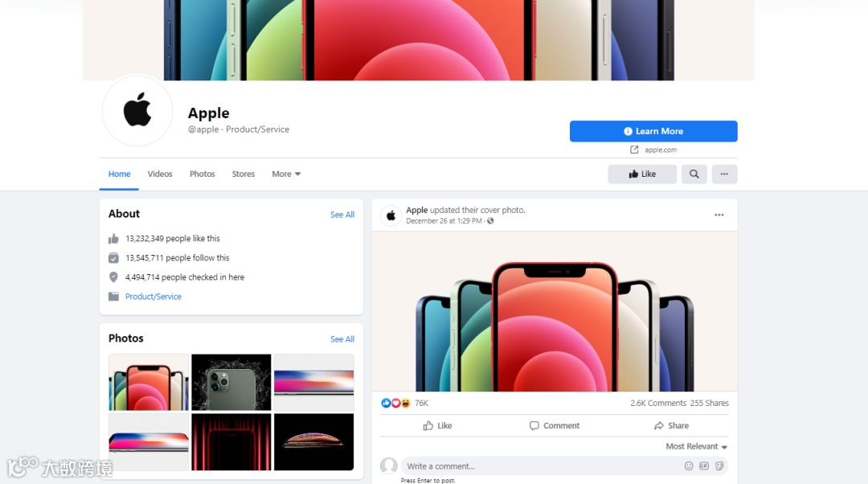Click the emoji icon in the comment box
Screen dimensions: 868x484
(x=689, y=466)
